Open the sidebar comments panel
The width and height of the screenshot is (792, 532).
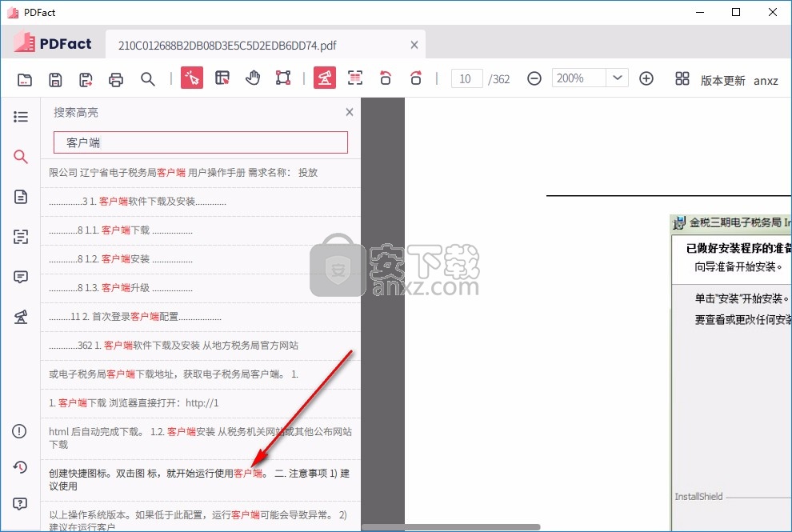tap(20, 276)
